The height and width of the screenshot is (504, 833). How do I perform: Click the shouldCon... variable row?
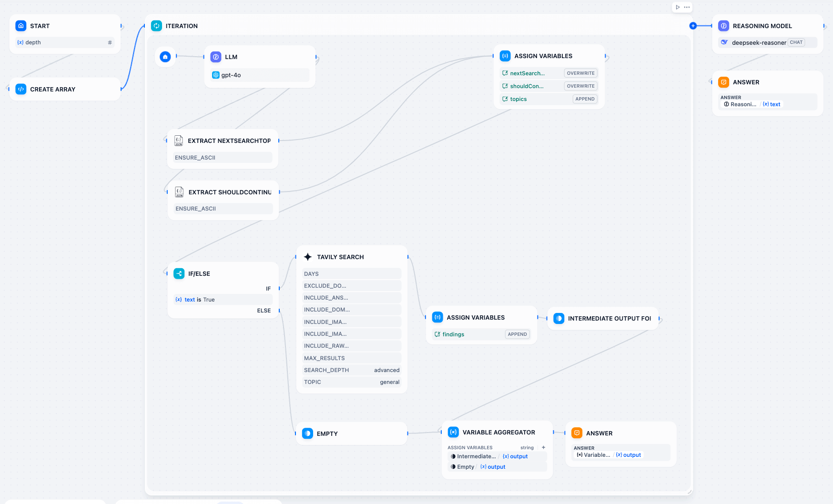[549, 86]
